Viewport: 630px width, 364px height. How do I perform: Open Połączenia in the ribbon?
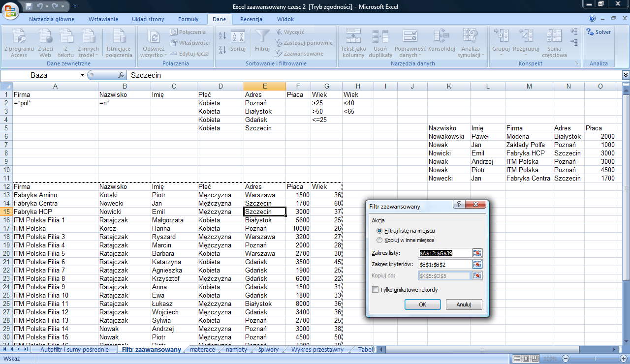coord(188,32)
